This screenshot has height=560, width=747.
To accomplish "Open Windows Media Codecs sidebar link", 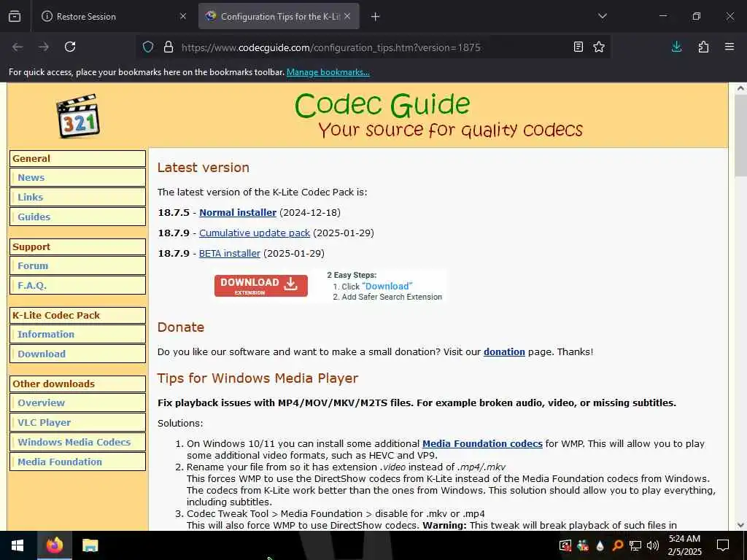I will click(x=74, y=442).
